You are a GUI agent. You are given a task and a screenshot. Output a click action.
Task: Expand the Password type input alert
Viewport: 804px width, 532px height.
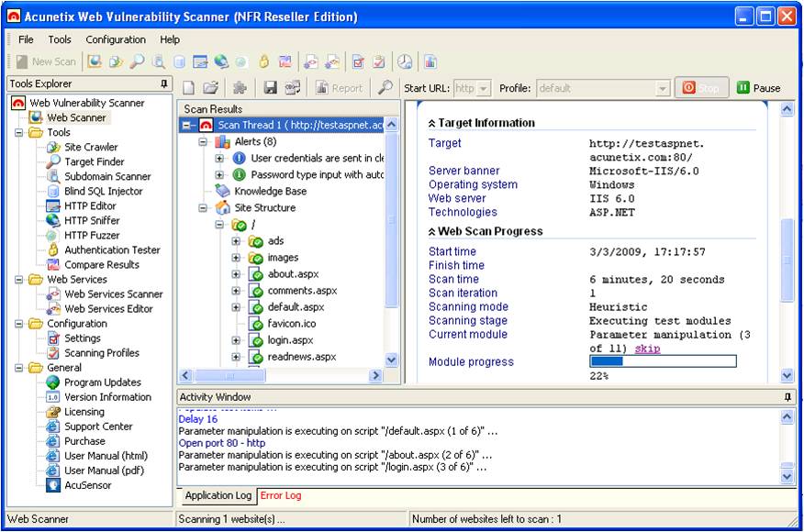click(x=219, y=175)
